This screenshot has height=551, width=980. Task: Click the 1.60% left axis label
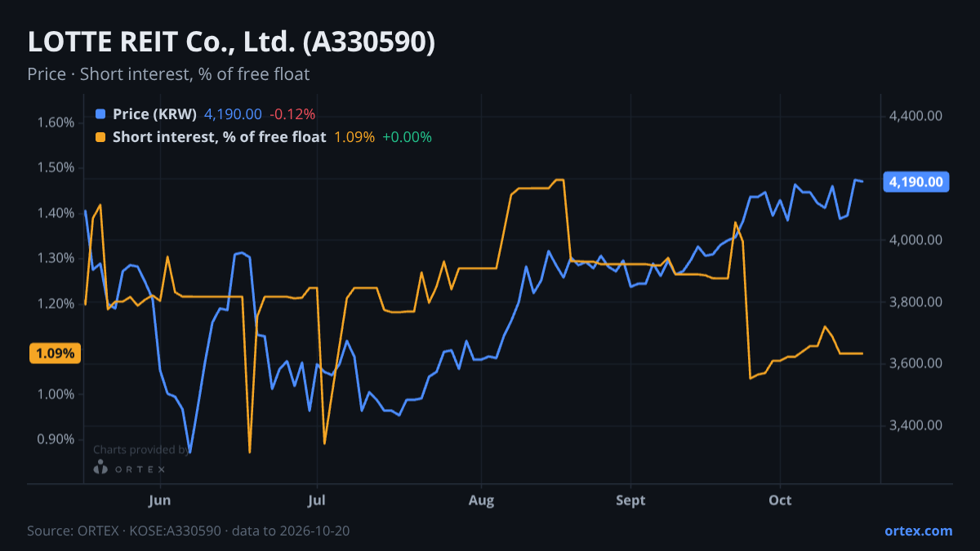tap(56, 122)
